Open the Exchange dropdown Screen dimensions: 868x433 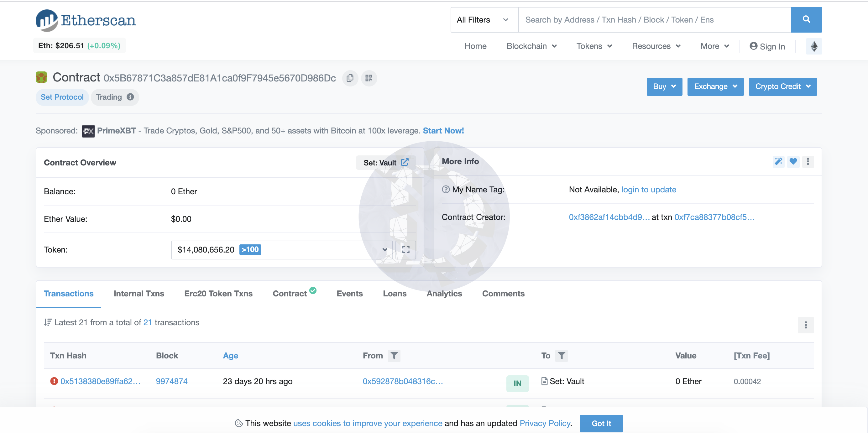coord(715,86)
